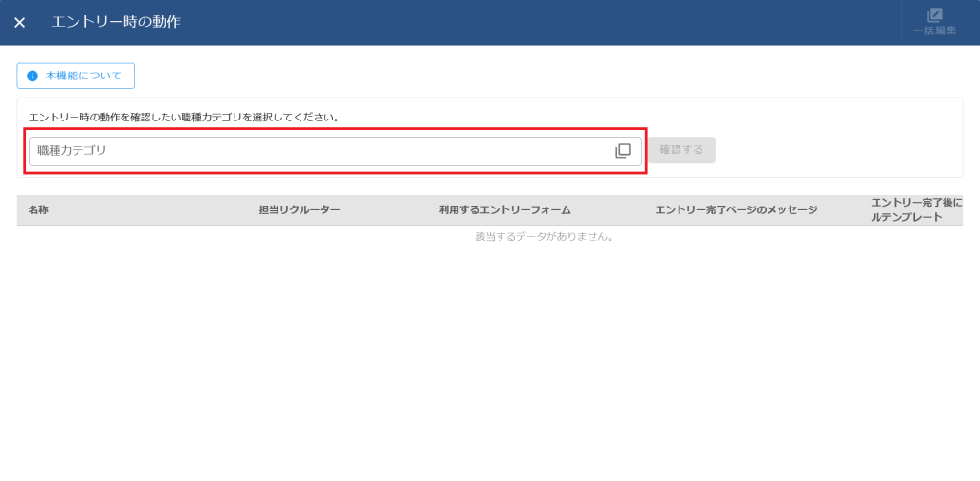The width and height of the screenshot is (980, 481).
Task: Click the blank area below the table
Action: tap(488, 363)
